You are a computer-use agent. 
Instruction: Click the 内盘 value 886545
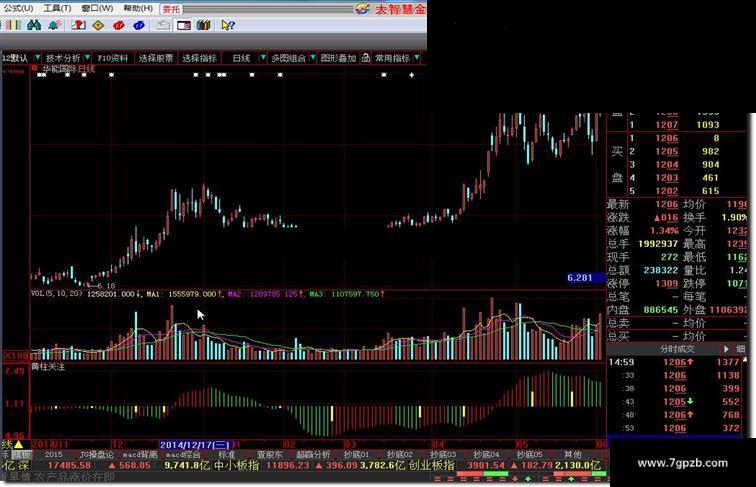click(x=661, y=310)
